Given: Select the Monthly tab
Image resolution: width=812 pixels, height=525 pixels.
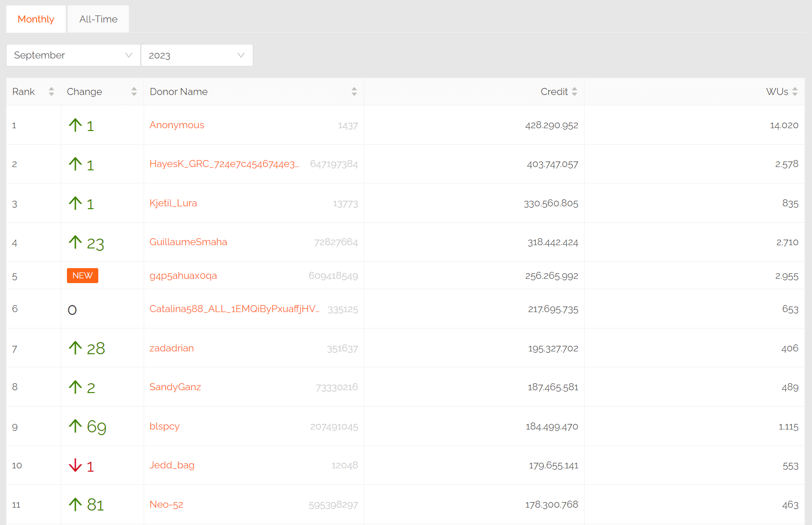Looking at the screenshot, I should 36,19.
